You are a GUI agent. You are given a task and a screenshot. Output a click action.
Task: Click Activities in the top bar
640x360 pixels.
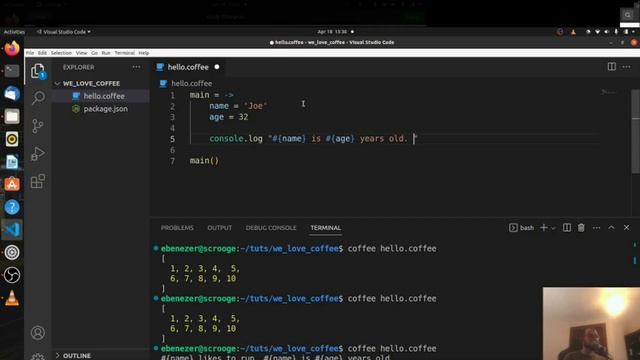click(x=14, y=32)
